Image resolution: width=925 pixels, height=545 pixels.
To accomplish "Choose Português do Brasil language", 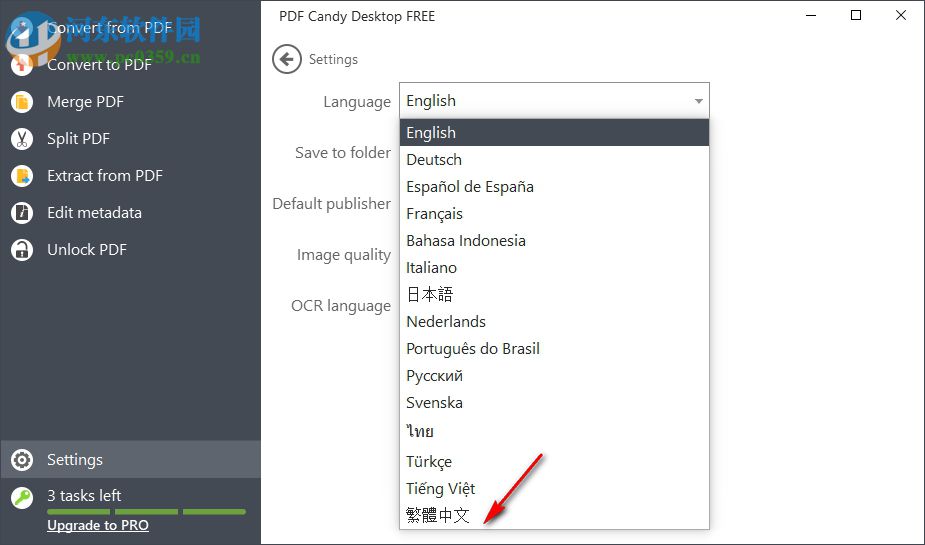I will 555,349.
